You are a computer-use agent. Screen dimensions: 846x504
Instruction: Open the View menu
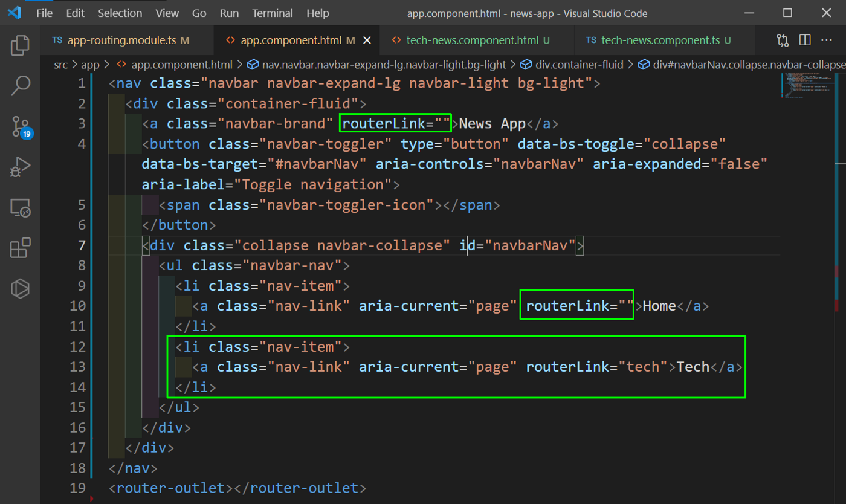[167, 13]
